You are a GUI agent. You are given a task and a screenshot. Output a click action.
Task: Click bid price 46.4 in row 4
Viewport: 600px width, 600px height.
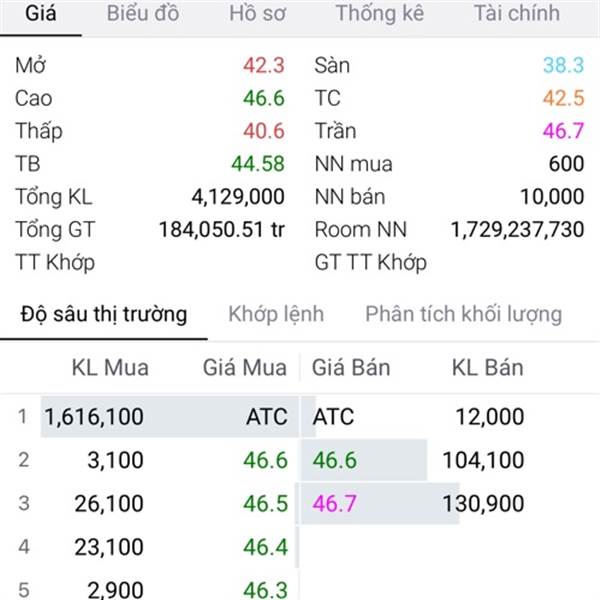click(266, 547)
